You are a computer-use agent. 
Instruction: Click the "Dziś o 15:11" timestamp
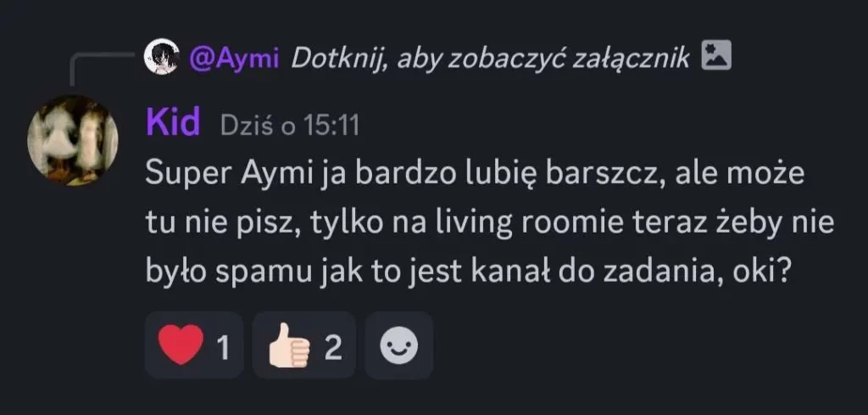290,126
